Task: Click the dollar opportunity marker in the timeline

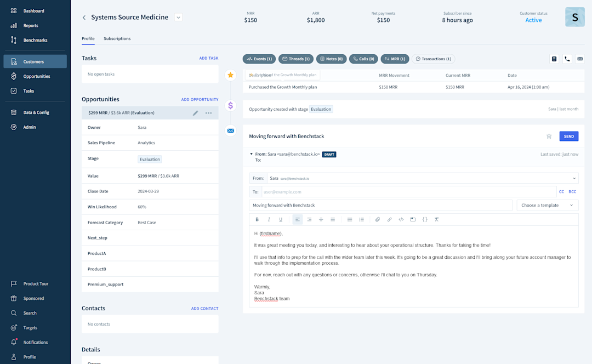Action: [230, 106]
